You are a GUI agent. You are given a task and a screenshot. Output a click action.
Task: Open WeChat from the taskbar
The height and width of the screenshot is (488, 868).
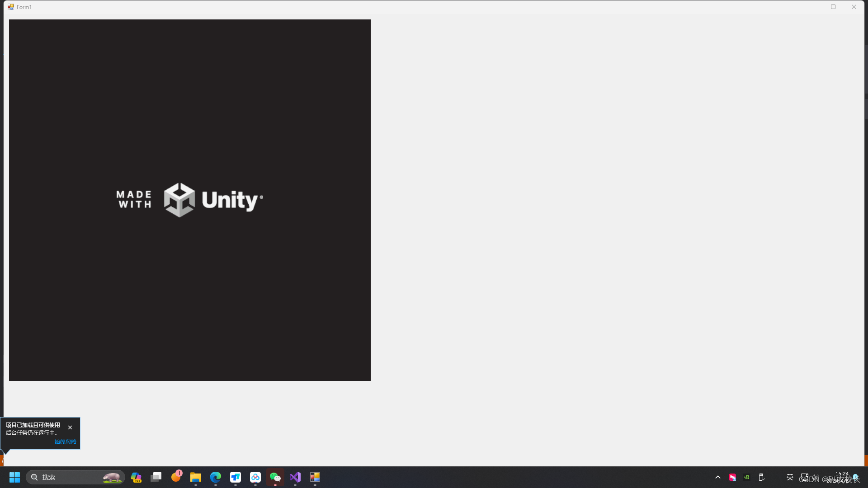click(275, 477)
